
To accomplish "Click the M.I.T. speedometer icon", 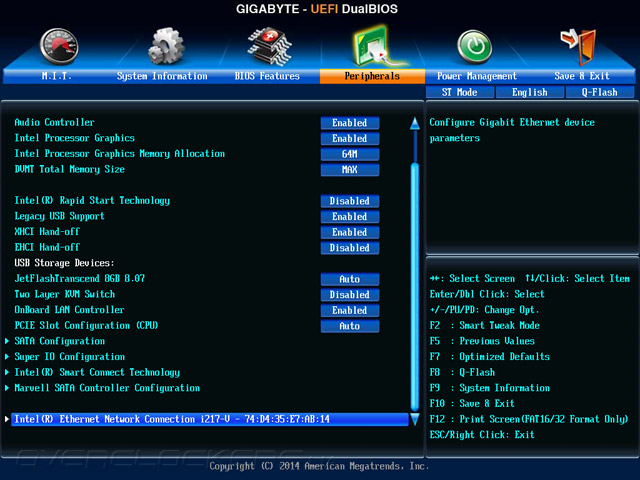I will coord(59,47).
